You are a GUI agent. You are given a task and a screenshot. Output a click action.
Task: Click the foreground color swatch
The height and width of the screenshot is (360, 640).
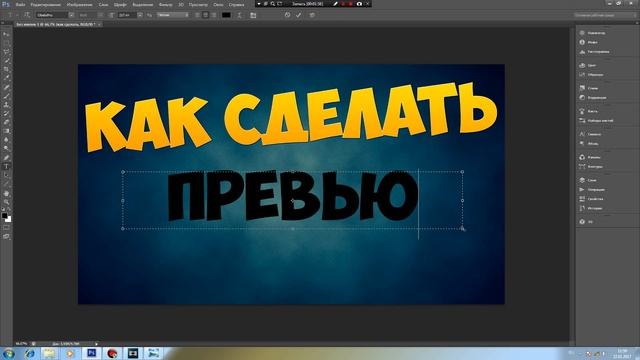4,215
